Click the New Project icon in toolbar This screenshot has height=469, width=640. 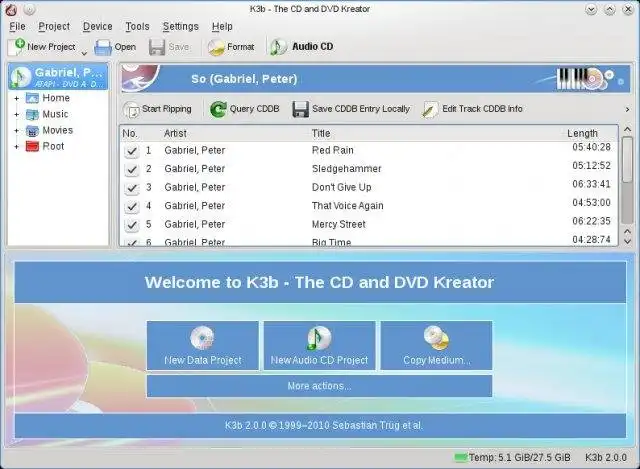coord(18,47)
